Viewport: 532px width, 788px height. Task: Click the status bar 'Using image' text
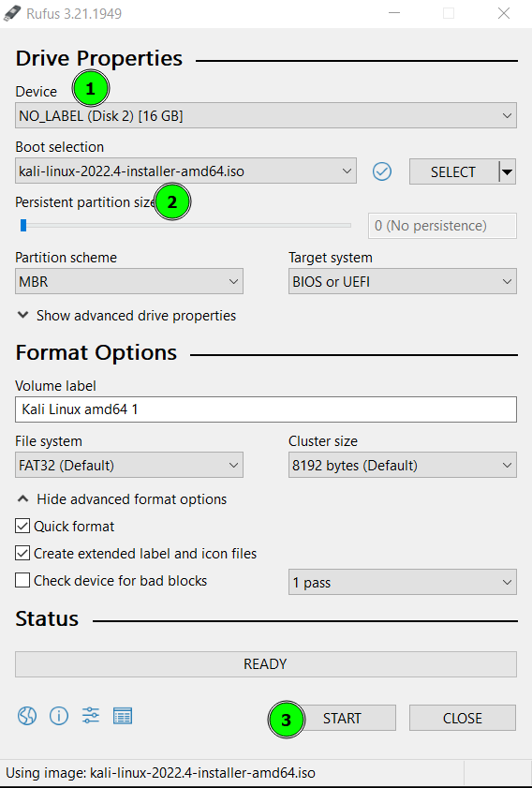point(160,772)
